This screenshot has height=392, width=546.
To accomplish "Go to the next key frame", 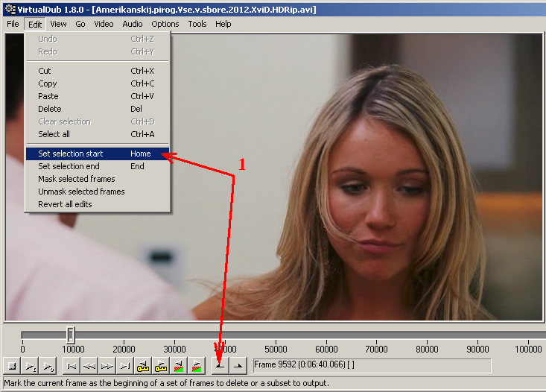I will coord(161,366).
